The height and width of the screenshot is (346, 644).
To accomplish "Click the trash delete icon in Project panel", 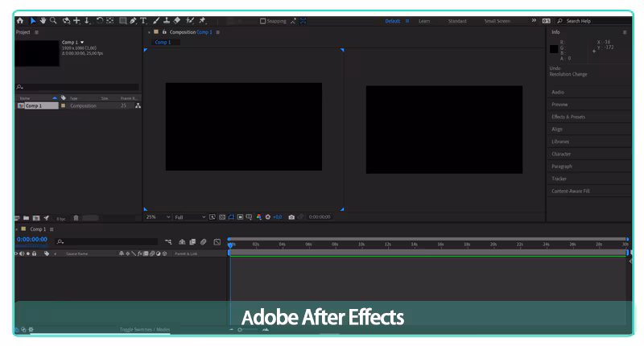I will pos(76,218).
